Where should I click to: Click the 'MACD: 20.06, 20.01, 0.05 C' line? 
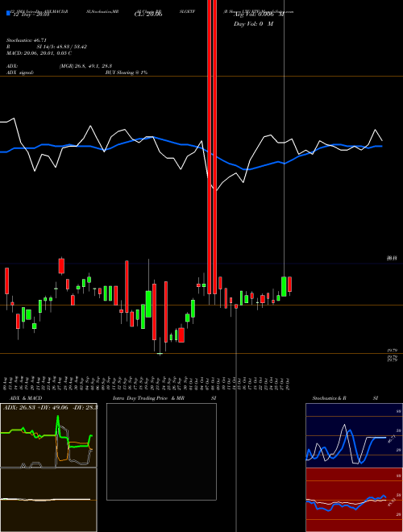coord(39,53)
